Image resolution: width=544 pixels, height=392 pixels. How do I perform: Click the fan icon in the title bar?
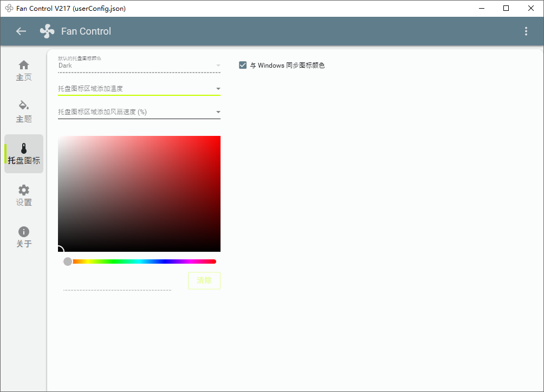click(8, 8)
